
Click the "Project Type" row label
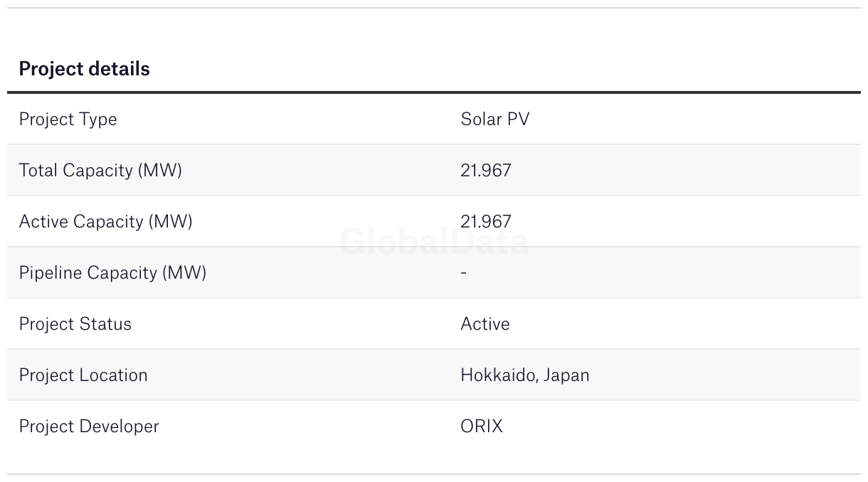tap(68, 119)
